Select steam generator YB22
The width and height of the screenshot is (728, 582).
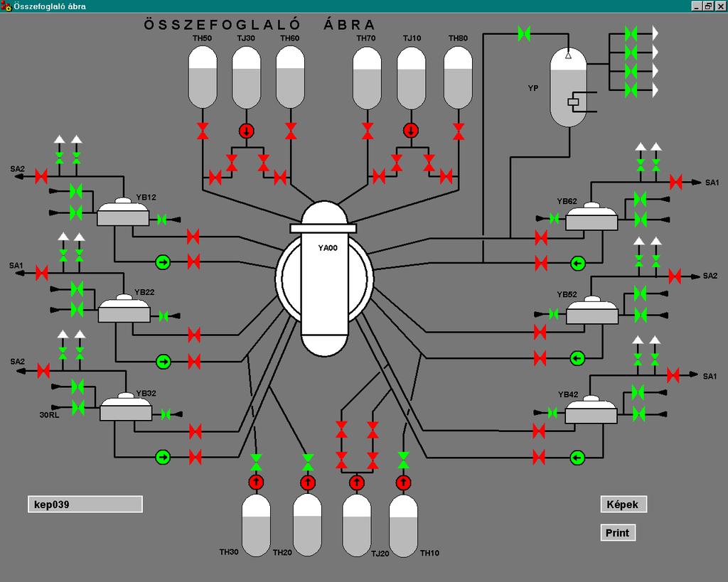click(124, 308)
